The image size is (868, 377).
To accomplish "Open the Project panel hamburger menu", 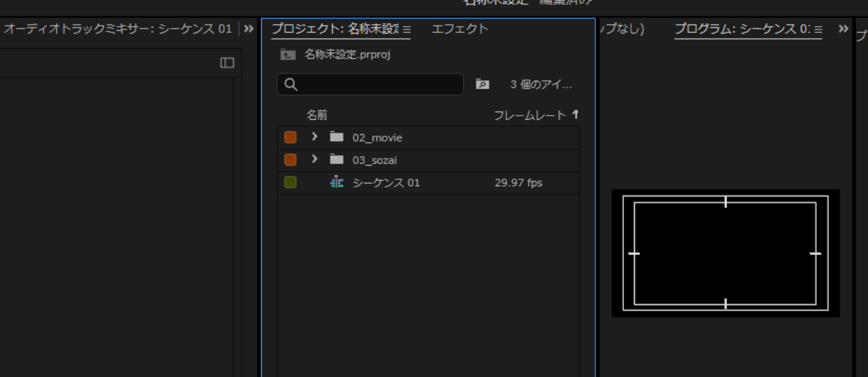I will (407, 29).
